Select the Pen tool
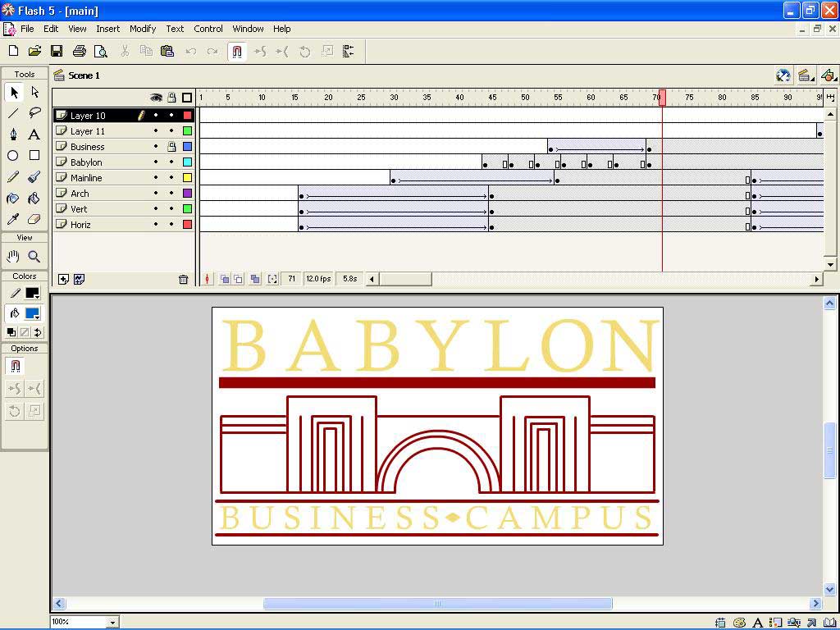Screen dimensions: 840x630 pos(14,134)
